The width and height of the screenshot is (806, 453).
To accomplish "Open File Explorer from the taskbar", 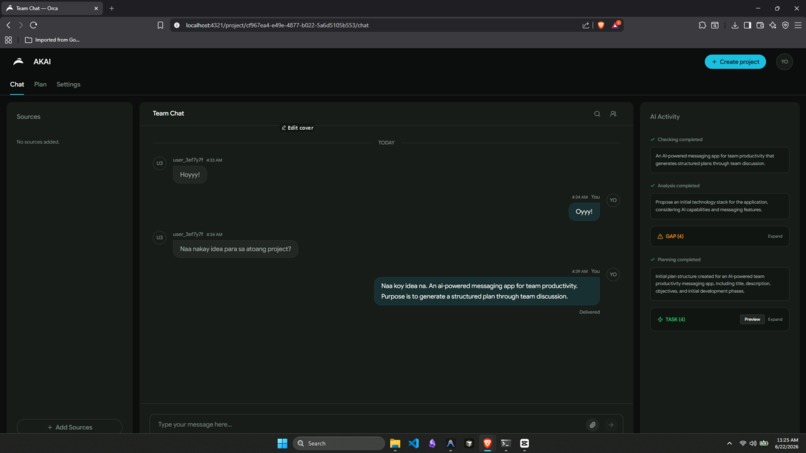I will (395, 443).
